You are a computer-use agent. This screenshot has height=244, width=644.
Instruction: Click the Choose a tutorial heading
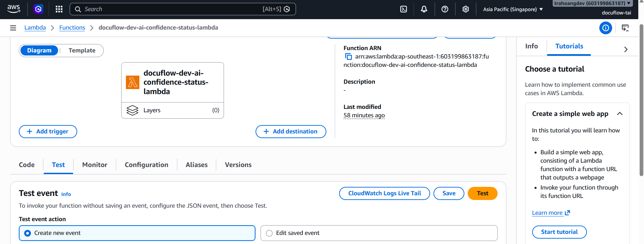[555, 69]
